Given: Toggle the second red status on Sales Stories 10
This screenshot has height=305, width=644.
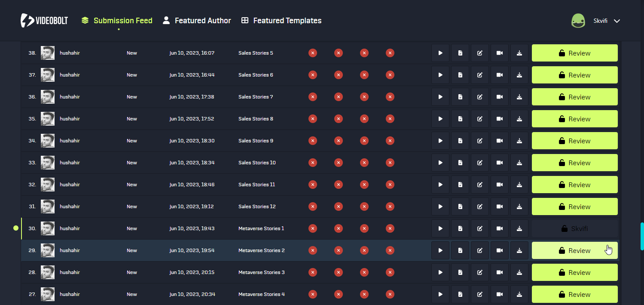Looking at the screenshot, I should tap(339, 163).
